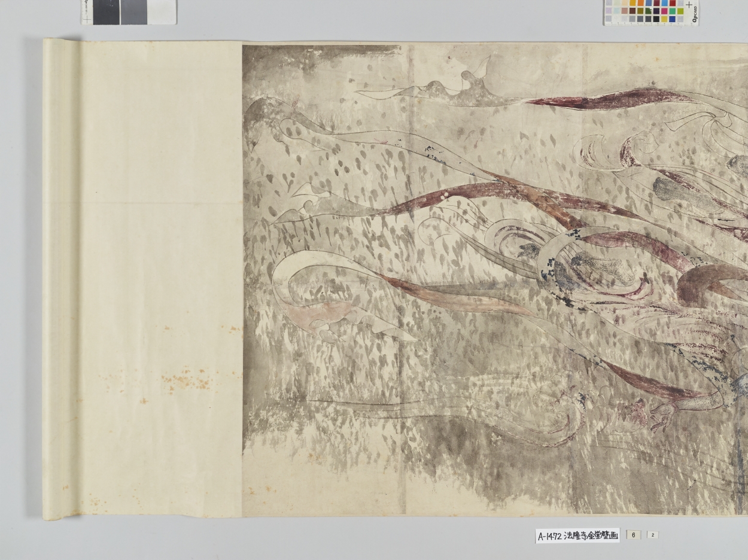Click the plus registration mark on the color card

[x=689, y=5]
